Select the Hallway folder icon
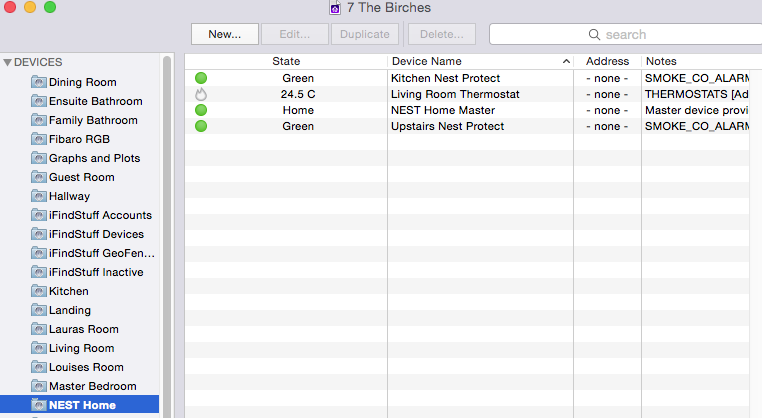762x418 pixels. (39, 195)
